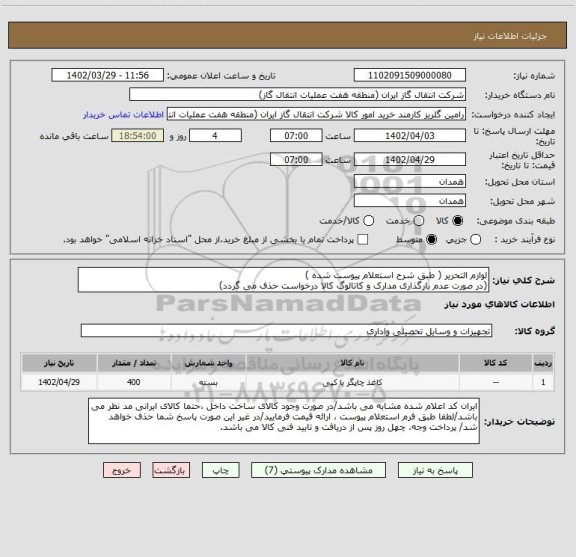
Task: Click the table date cell 1402/04/29
Action: click(59, 382)
